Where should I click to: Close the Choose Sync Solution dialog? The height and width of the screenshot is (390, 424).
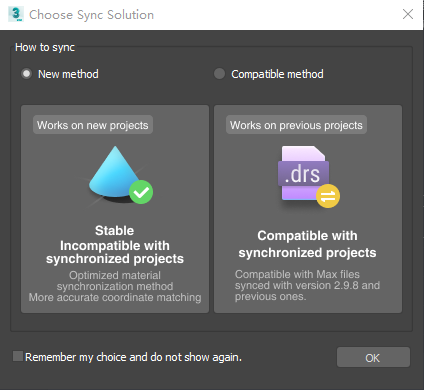tap(408, 14)
